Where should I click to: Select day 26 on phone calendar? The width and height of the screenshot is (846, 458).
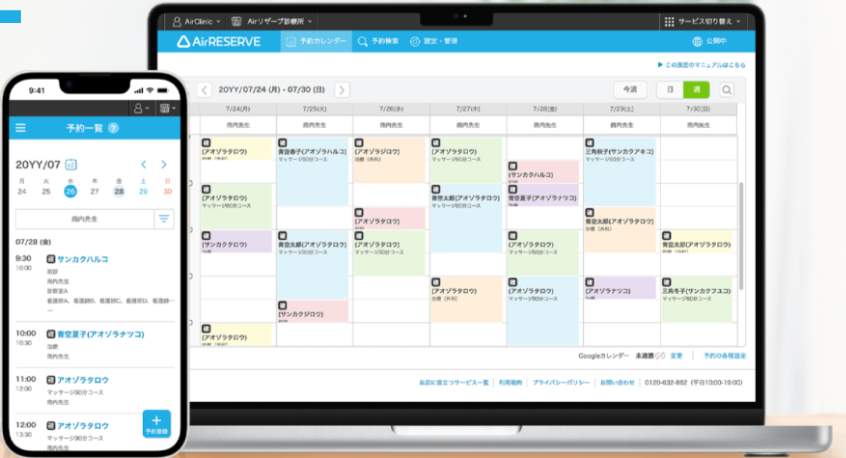70,191
